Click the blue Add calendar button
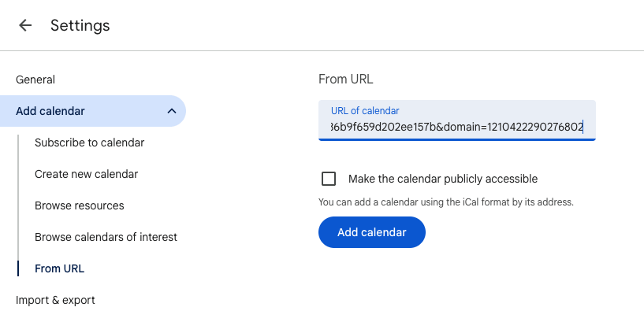 coord(372,232)
